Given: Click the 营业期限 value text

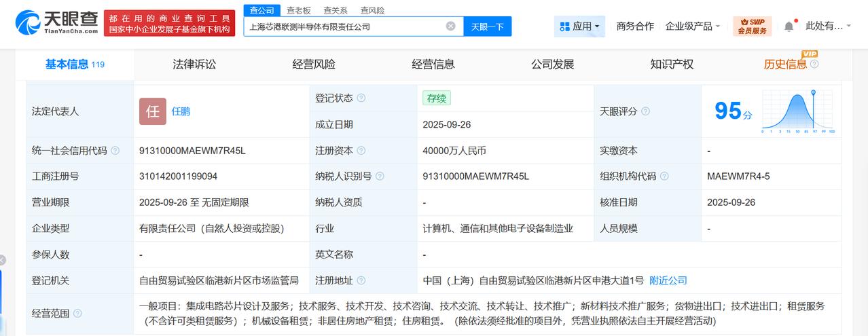Looking at the screenshot, I should click(194, 202).
